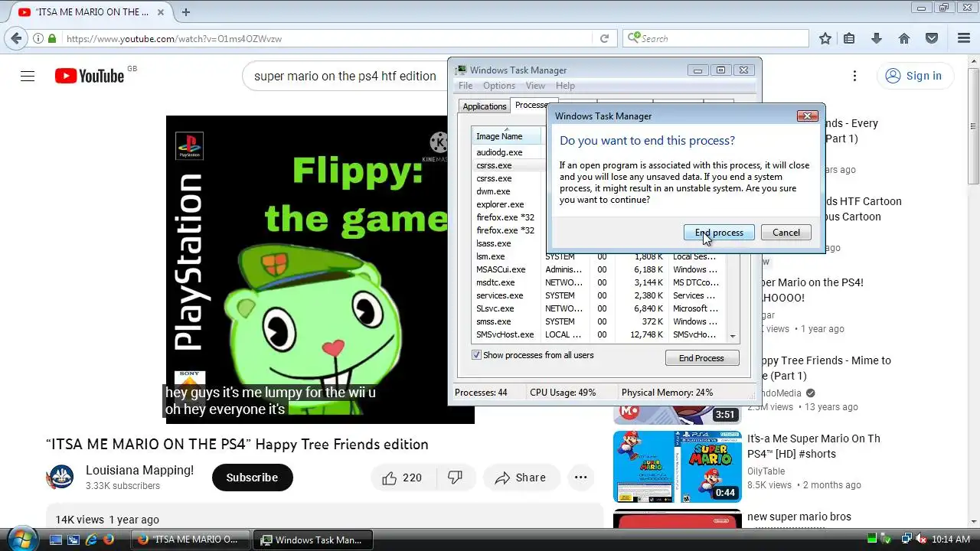Open the Firefox downloads arrow
980x551 pixels.
coord(877,38)
